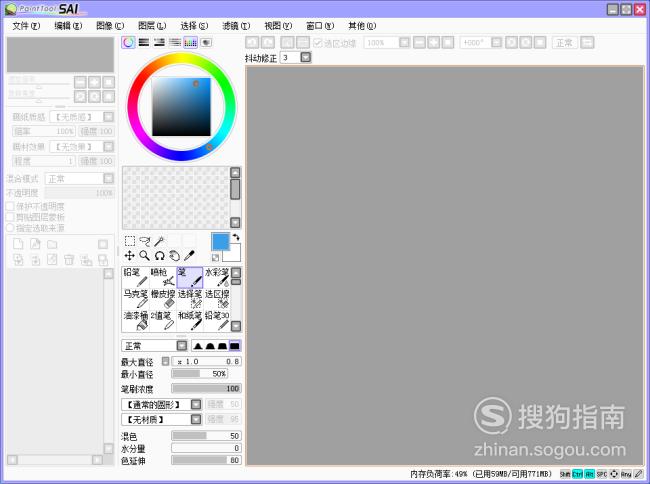
Task: Select the rectangular selection tool
Action: tap(130, 241)
